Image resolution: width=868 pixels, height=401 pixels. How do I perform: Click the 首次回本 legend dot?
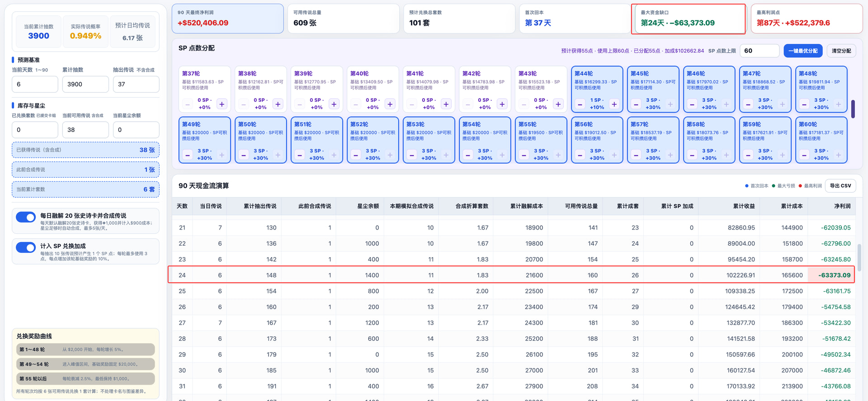[x=747, y=186]
